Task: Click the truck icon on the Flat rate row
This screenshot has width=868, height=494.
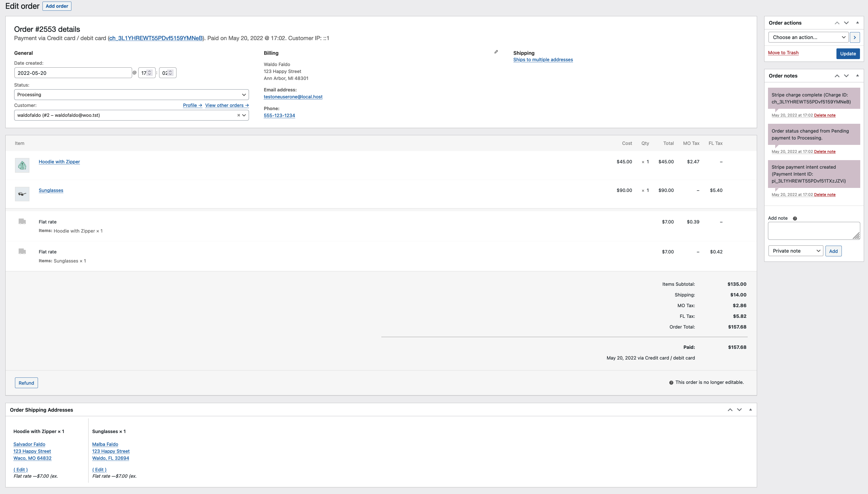Action: pos(22,222)
